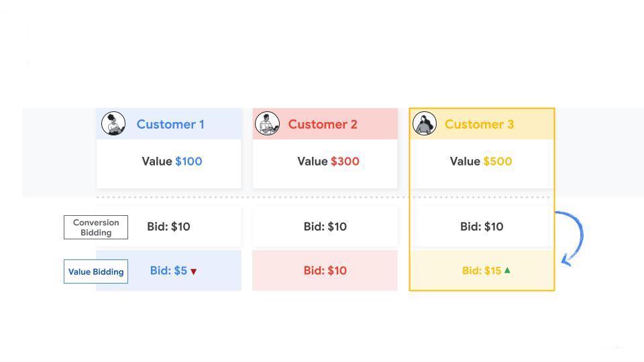Click Customer 2 avatar icon

click(x=267, y=124)
